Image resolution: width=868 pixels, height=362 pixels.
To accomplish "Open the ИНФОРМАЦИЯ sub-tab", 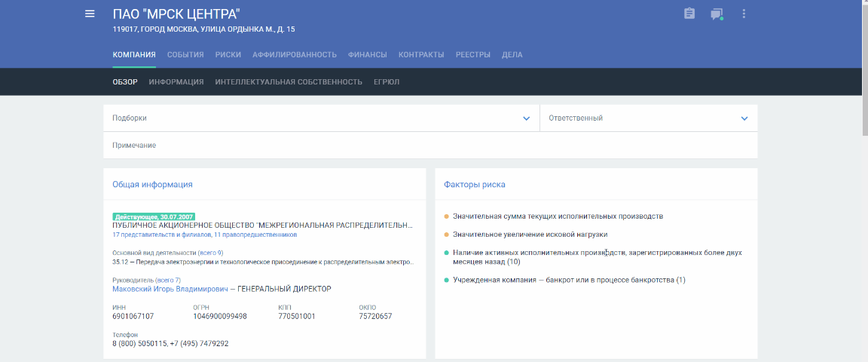I will coord(176,82).
